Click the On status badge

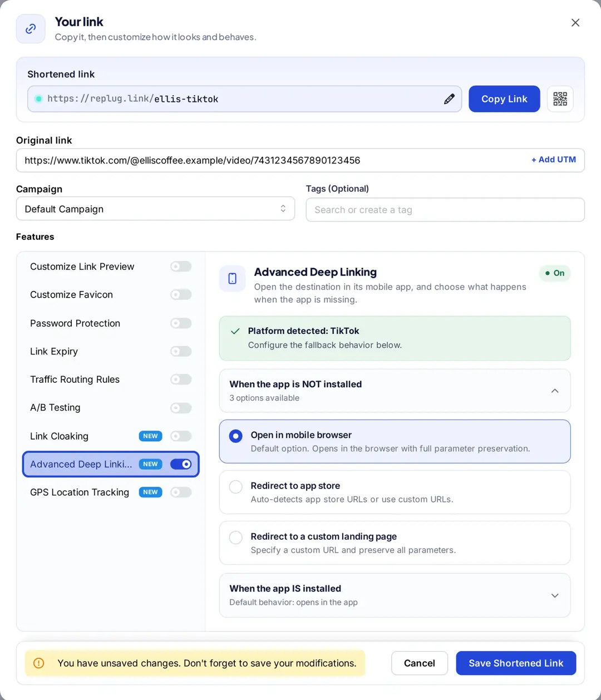click(x=555, y=273)
